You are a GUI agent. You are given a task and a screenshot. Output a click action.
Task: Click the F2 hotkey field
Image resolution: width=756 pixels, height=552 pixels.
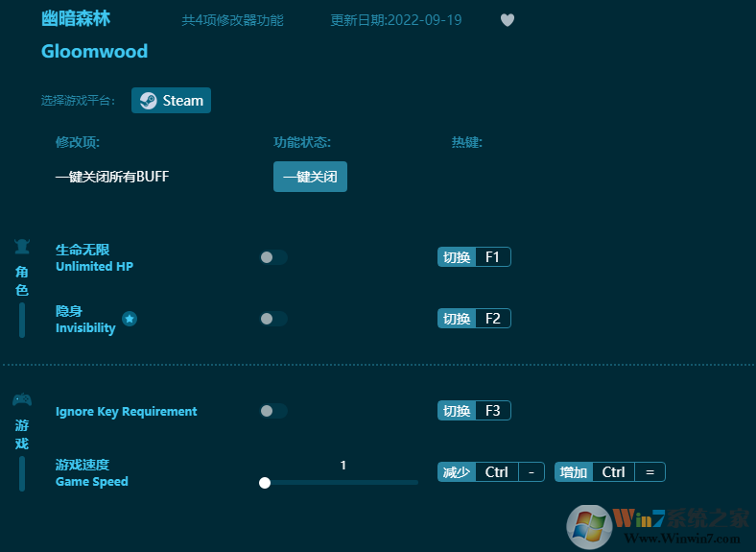(493, 319)
